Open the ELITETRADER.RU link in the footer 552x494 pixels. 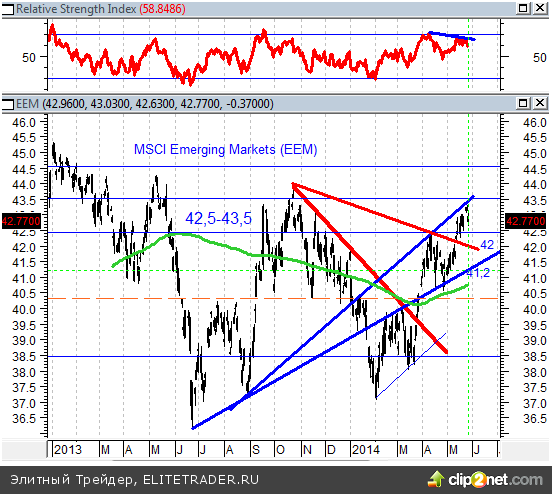tap(201, 480)
